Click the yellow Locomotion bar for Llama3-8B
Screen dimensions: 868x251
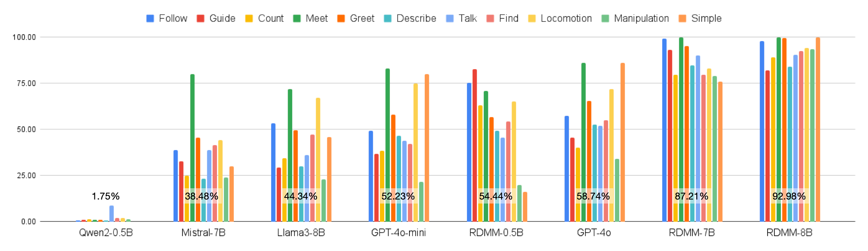318,160
